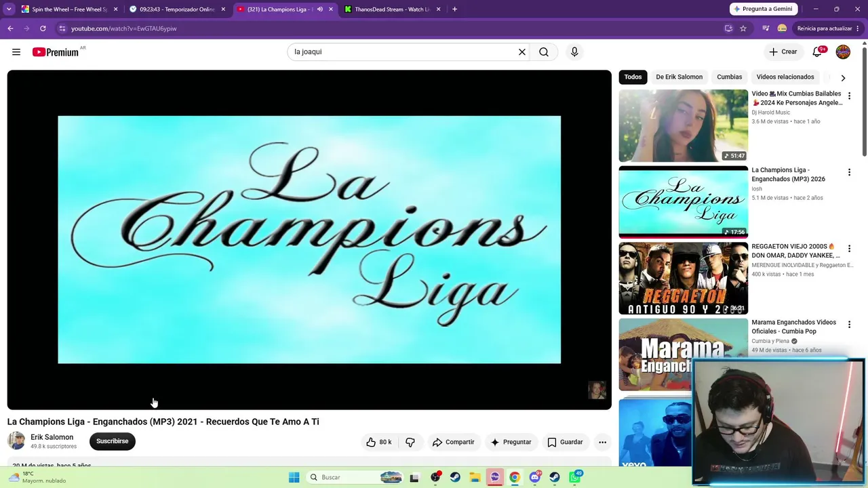Open Erik Salomon channel avatar

point(16,441)
